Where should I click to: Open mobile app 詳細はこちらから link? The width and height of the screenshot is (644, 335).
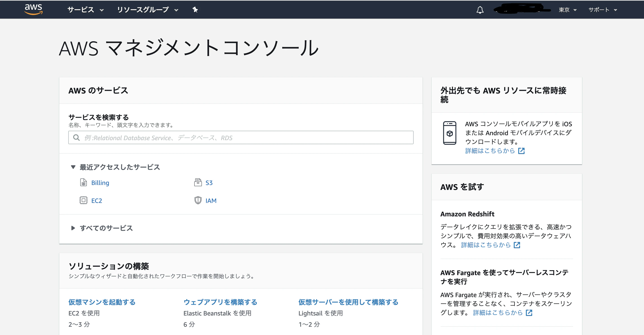click(490, 151)
